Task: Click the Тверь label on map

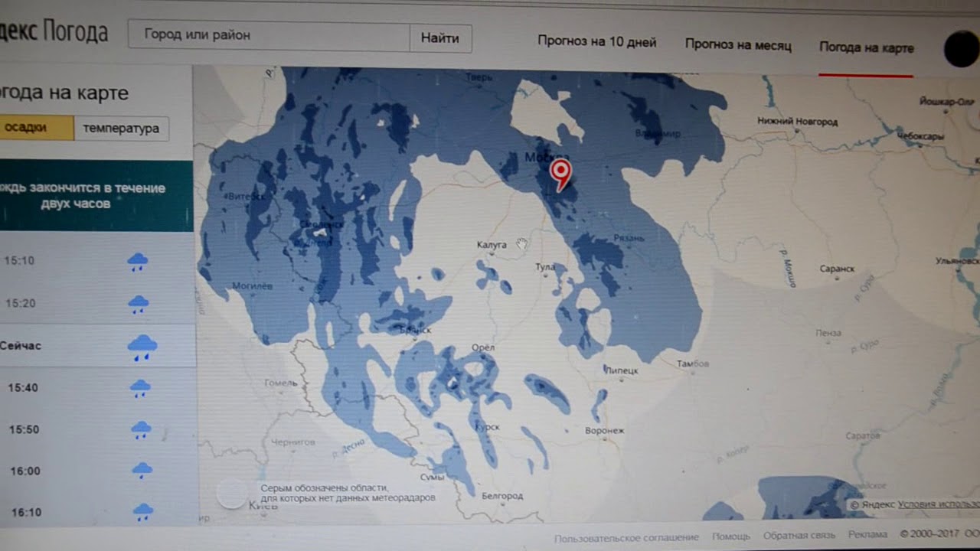Action: click(x=479, y=77)
